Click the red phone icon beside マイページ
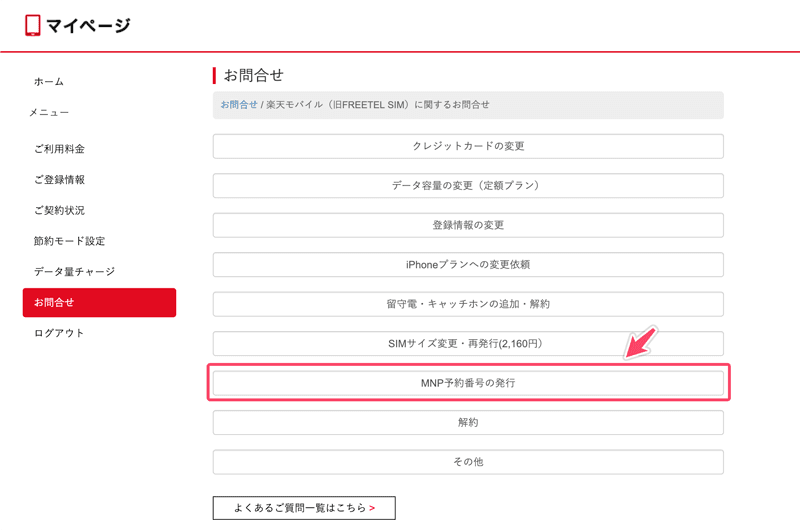Image resolution: width=800 pixels, height=530 pixels. point(33,25)
